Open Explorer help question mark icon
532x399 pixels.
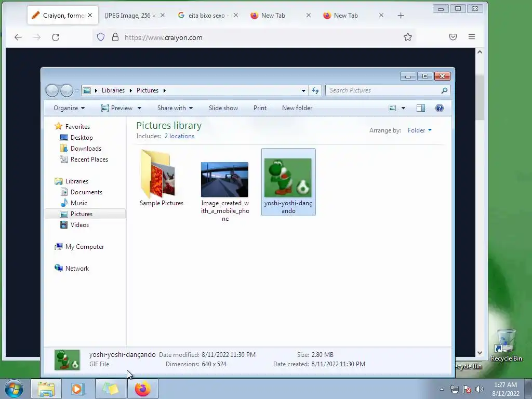(440, 108)
